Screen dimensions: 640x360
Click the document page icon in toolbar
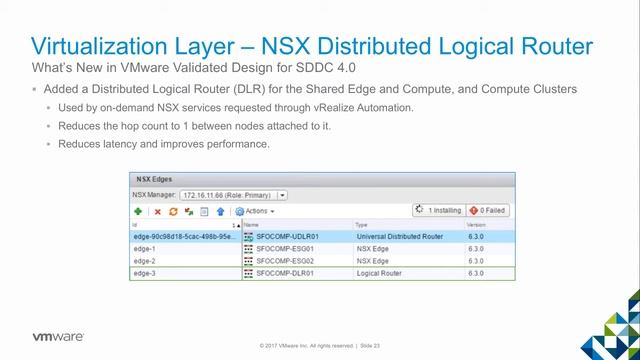(x=204, y=211)
